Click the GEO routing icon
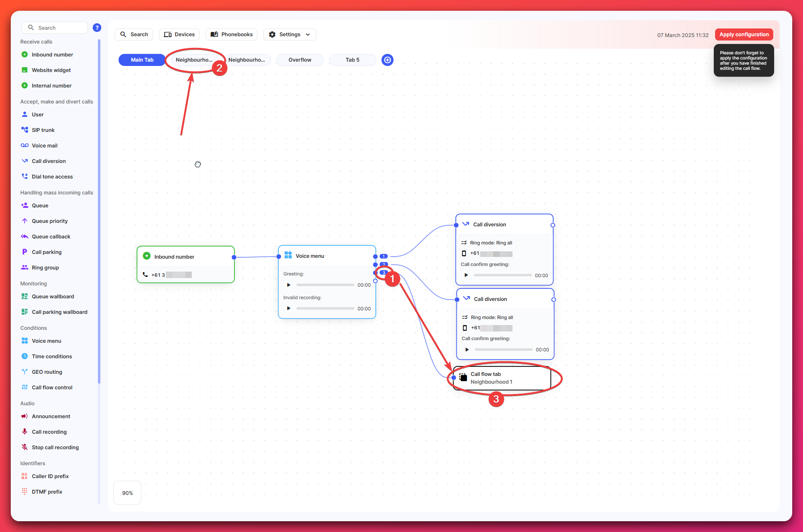Viewport: 803px width, 532px height. point(25,372)
